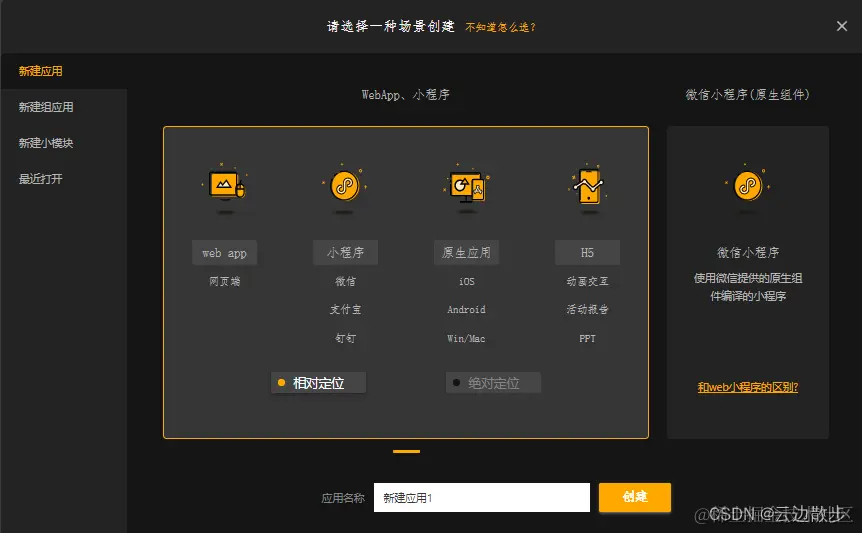Screen dimensions: 862x533
Task: Click the 创建 button
Action: pyautogui.click(x=634, y=497)
